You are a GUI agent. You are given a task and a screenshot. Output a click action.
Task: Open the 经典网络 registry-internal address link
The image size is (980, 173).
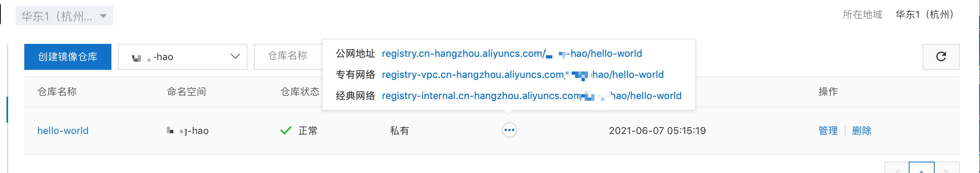tap(531, 96)
